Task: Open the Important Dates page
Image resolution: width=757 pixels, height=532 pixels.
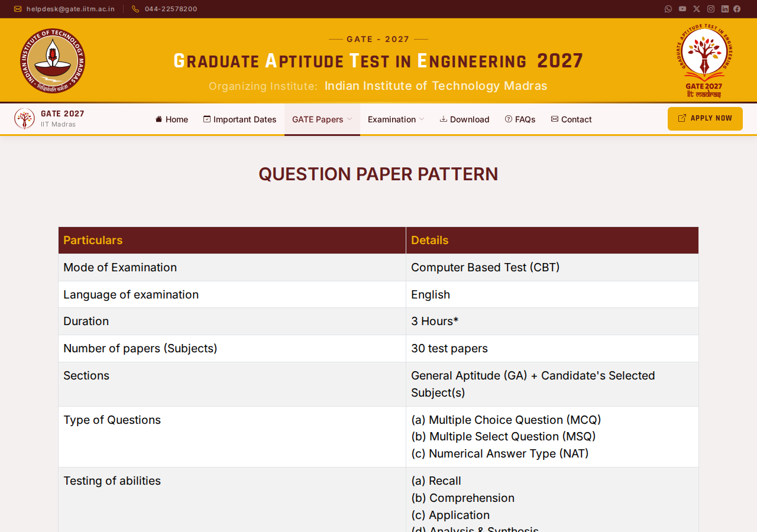Action: click(240, 119)
